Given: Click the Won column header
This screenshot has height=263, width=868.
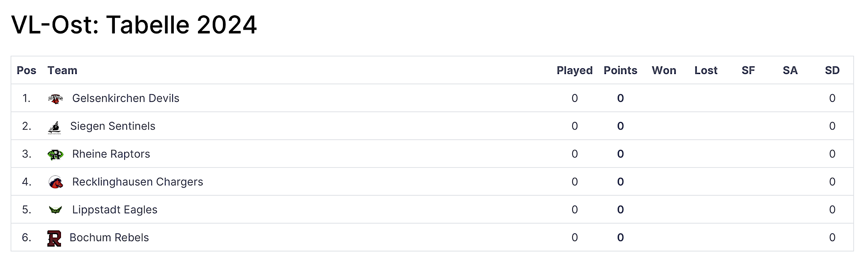Looking at the screenshot, I should [664, 70].
